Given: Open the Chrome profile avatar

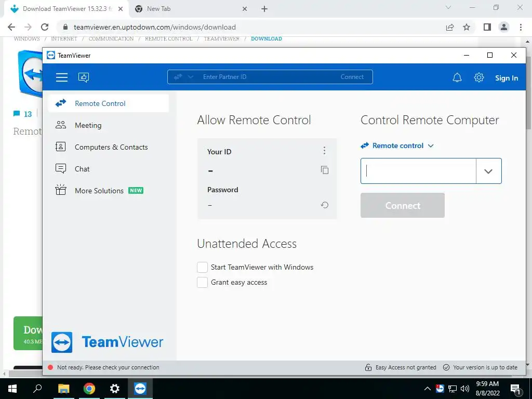Looking at the screenshot, I should pyautogui.click(x=504, y=27).
